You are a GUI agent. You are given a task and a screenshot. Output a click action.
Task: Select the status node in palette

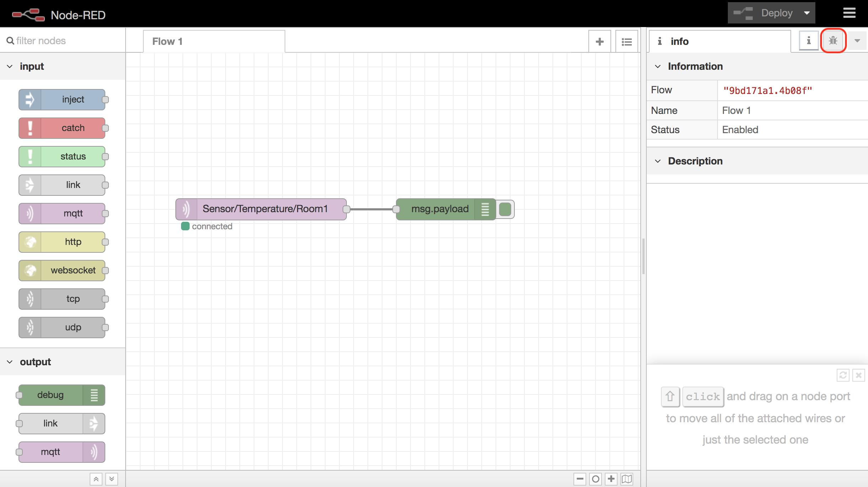(62, 156)
